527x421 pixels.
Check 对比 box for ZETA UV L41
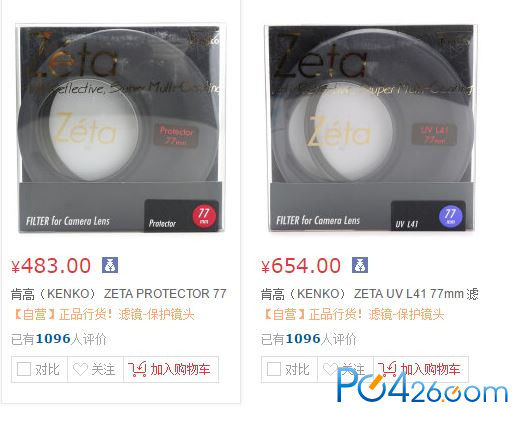[274, 369]
